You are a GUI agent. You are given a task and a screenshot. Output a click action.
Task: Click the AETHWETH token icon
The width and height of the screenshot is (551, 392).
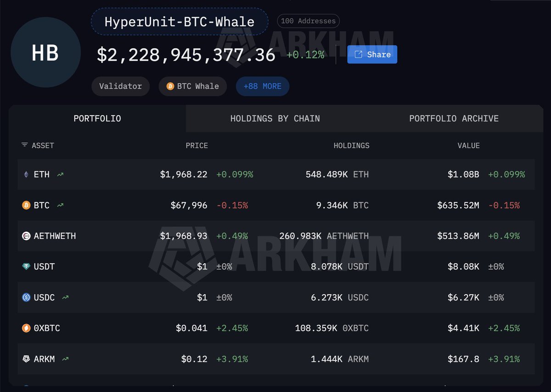coord(26,236)
